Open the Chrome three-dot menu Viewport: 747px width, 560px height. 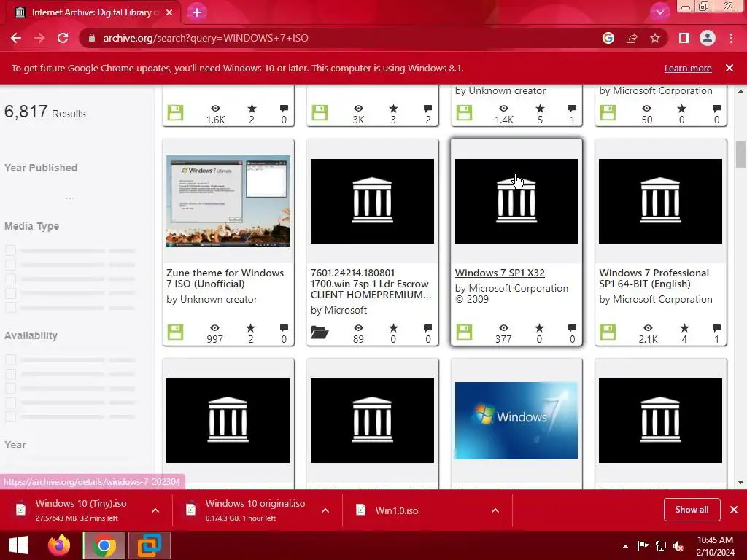click(731, 38)
